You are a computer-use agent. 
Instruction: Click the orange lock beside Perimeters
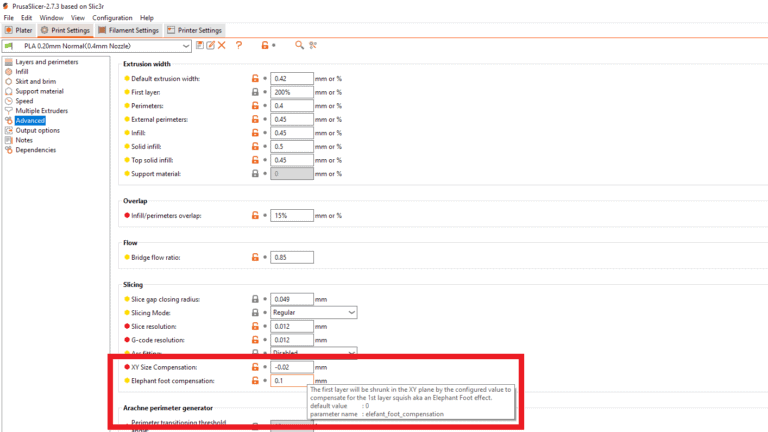click(x=255, y=106)
